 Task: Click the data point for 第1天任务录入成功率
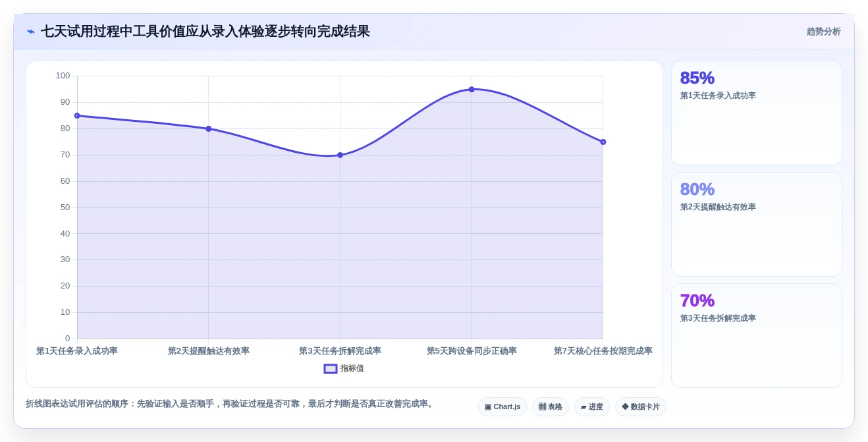pos(77,116)
